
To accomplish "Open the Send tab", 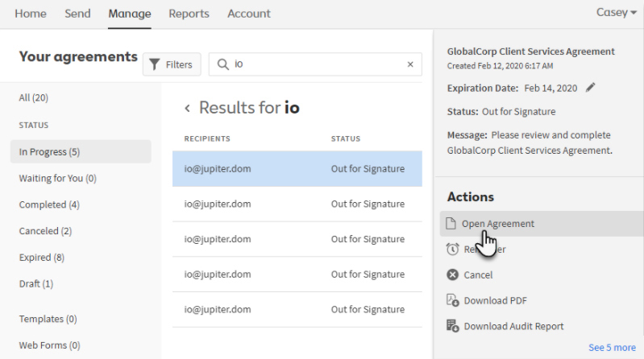I will pyautogui.click(x=77, y=14).
